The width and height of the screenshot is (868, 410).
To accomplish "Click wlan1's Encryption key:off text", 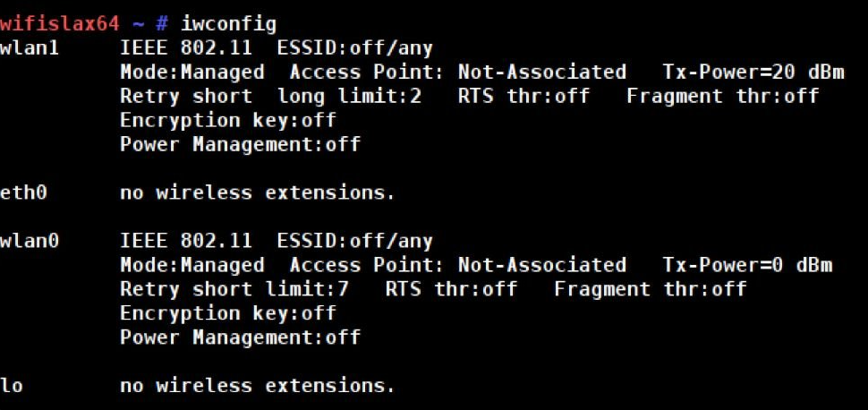I will click(x=228, y=121).
